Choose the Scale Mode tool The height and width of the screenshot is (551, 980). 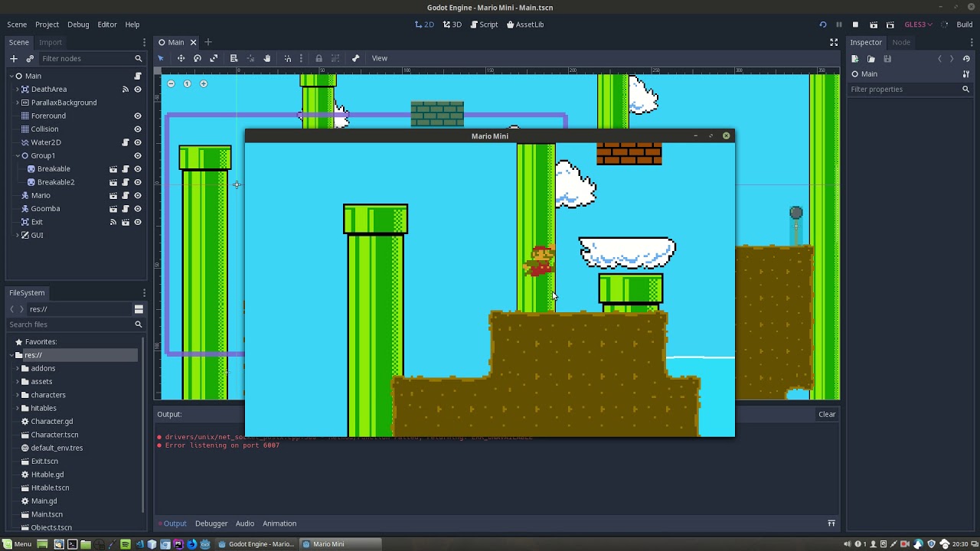214,58
